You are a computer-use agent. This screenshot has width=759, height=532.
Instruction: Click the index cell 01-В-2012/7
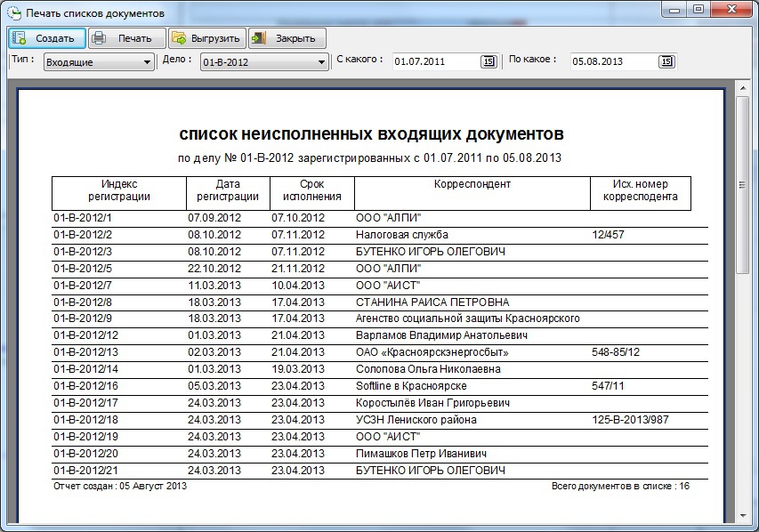tap(83, 286)
